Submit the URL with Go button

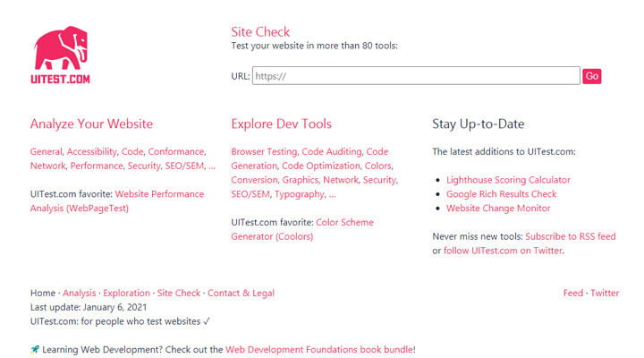[591, 76]
